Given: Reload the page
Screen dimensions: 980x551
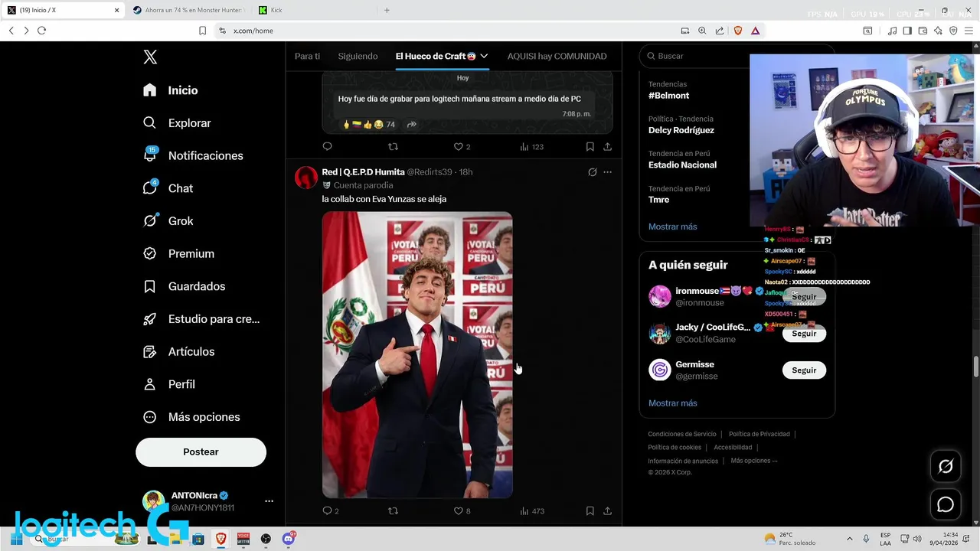Looking at the screenshot, I should point(41,31).
